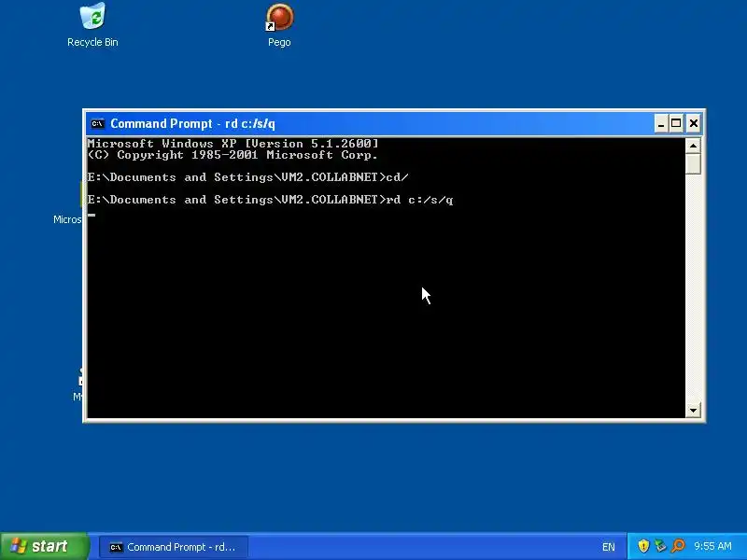Click the scrollbar up arrow in Command Prompt

point(693,146)
